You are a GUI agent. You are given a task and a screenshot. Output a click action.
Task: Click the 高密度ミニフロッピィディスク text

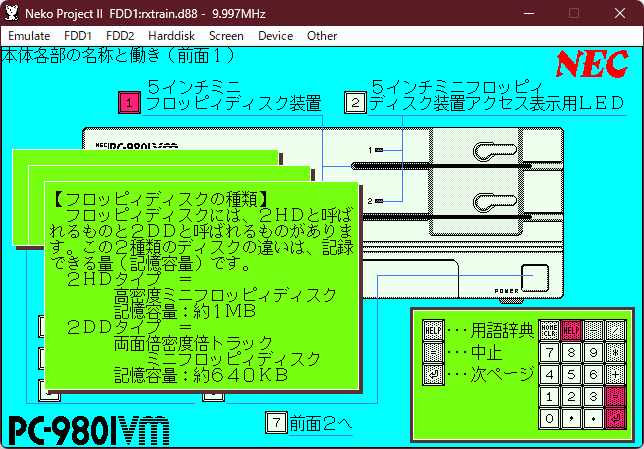225,295
